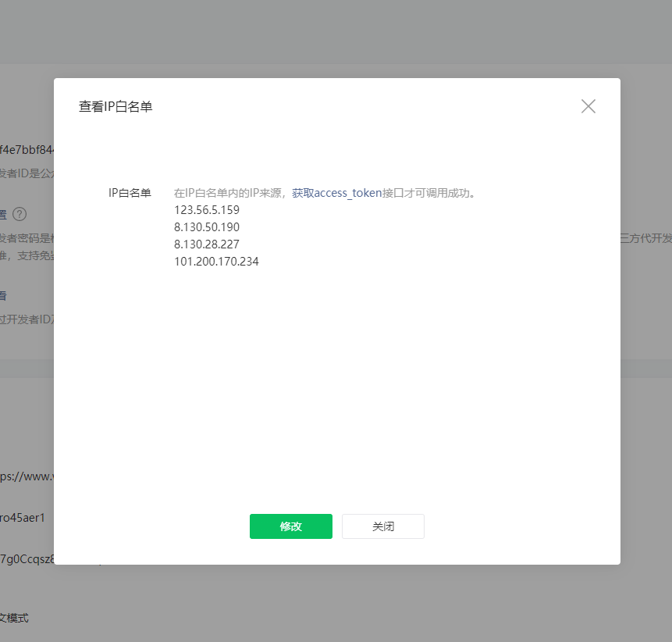Close the IP whitelist dialog with the X icon
Screen dimensions: 672x642
click(588, 106)
